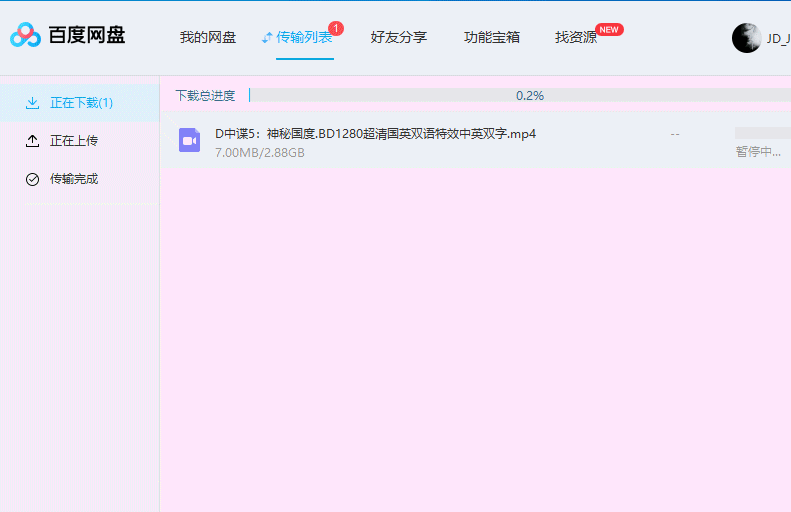Click the 7.00MB/2.88GB size text

[260, 152]
